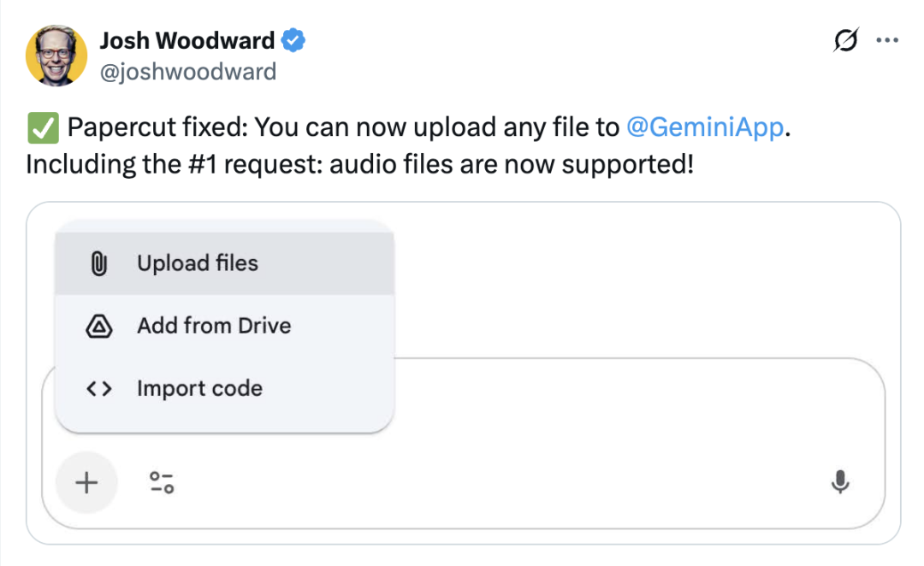The height and width of the screenshot is (566, 924).
Task: Open Josh Woodward's profile avatar
Action: pos(56,56)
